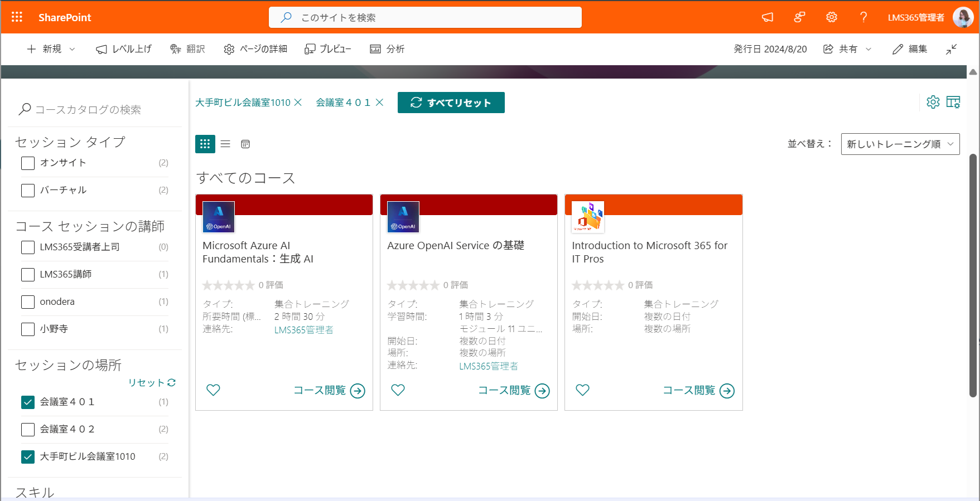The width and height of the screenshot is (980, 501).
Task: Click the Microsoft Azure AI Fundamentals course thumbnail
Action: pyautogui.click(x=219, y=217)
